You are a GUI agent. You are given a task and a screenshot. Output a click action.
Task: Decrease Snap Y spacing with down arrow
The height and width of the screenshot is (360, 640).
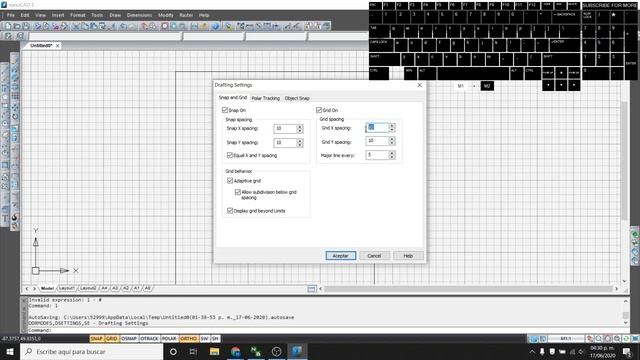pos(300,145)
